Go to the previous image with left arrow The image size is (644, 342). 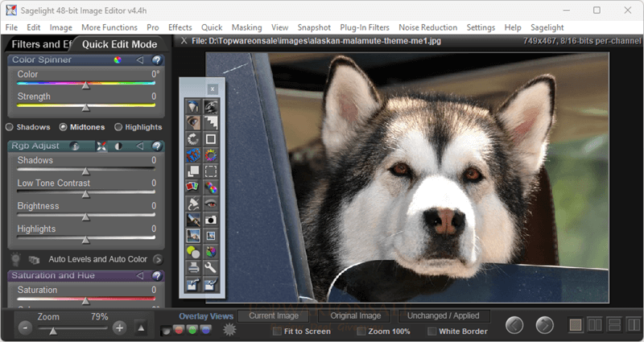pos(514,326)
